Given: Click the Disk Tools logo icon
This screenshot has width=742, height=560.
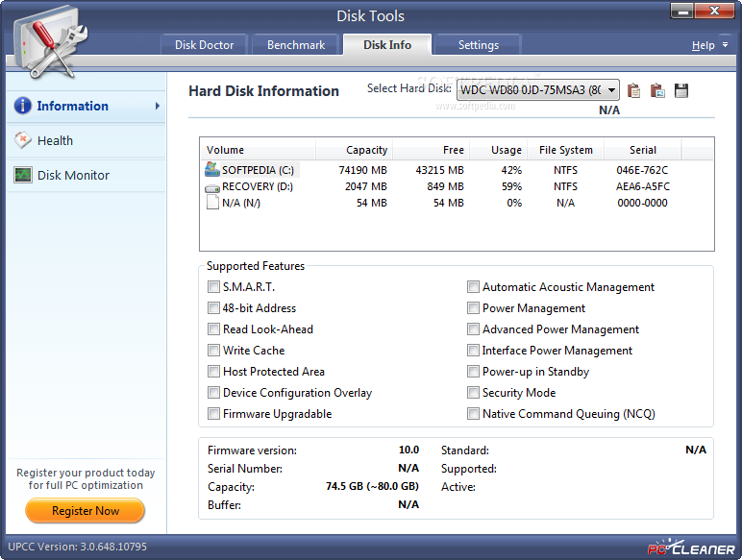Looking at the screenshot, I should (50, 41).
